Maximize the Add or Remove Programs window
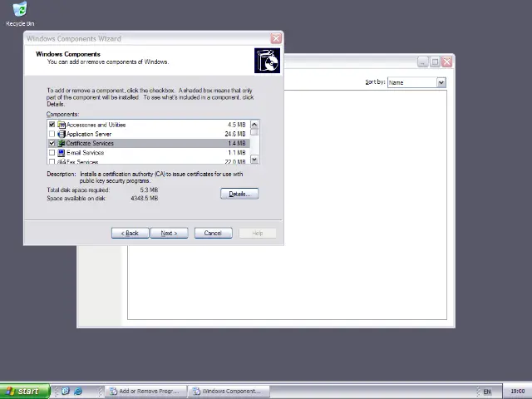Viewport: 532px width, 399px height. coord(435,62)
